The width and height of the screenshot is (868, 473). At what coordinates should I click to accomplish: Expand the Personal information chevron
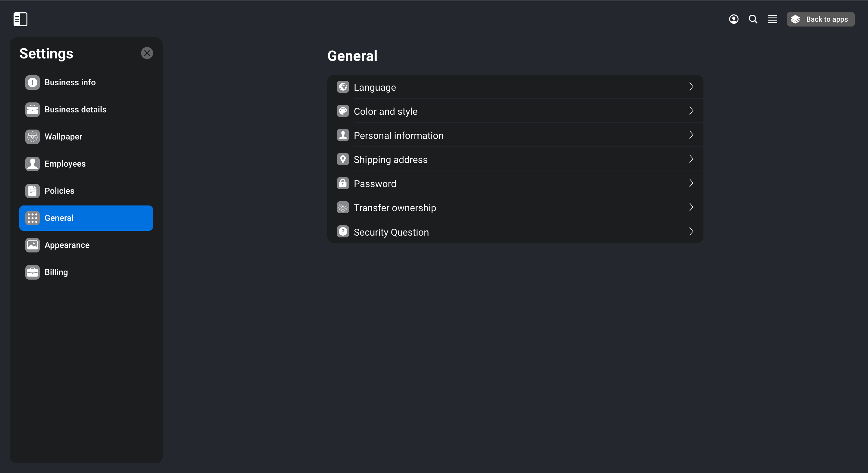691,135
